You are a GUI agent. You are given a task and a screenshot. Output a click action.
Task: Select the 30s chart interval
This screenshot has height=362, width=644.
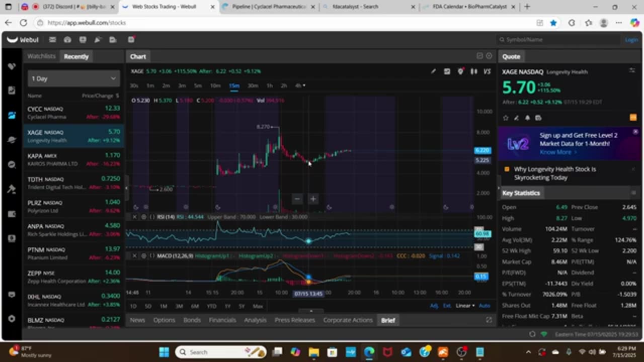134,86
